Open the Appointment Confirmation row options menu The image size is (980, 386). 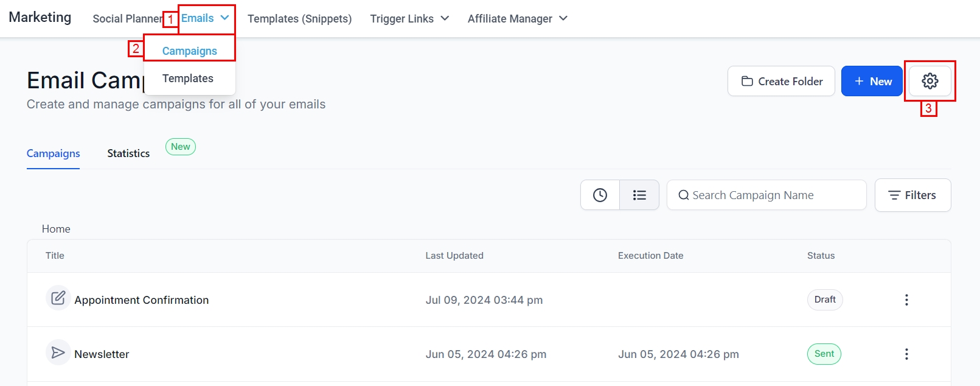[906, 300]
